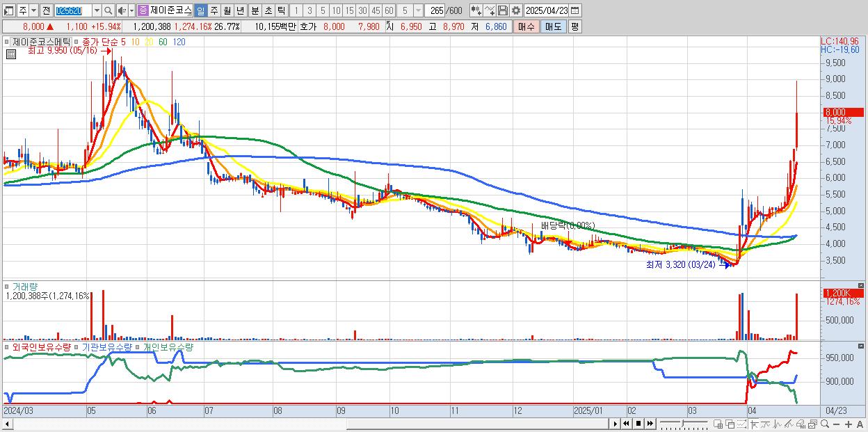868x432 pixels.
Task: Select the 분 minute period toggle
Action: pyautogui.click(x=255, y=10)
